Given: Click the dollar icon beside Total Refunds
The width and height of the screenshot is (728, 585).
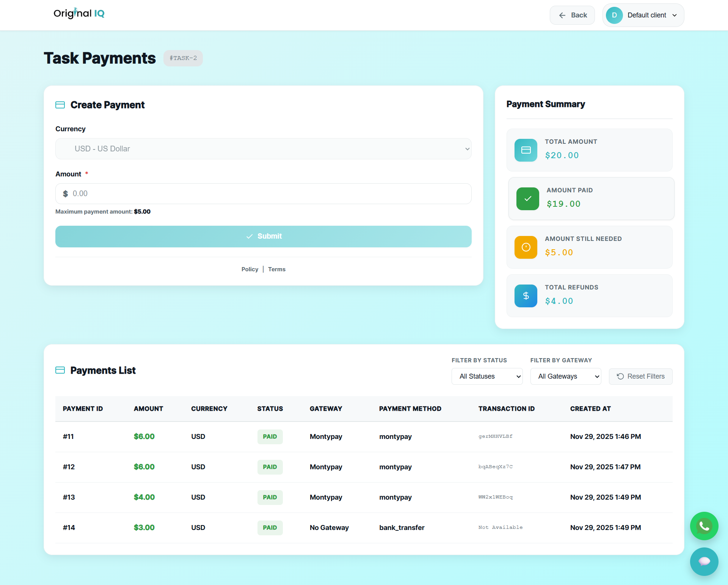Looking at the screenshot, I should (x=526, y=296).
